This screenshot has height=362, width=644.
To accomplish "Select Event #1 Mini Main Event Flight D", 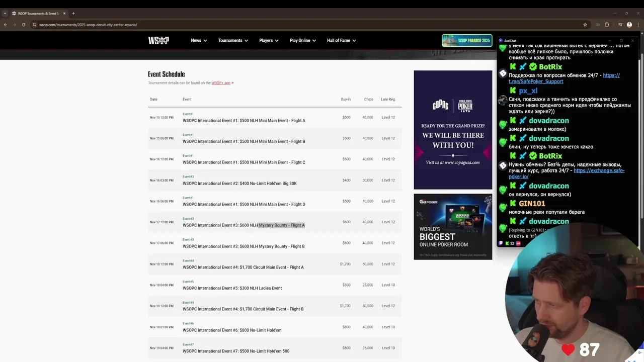I will 275,201.
